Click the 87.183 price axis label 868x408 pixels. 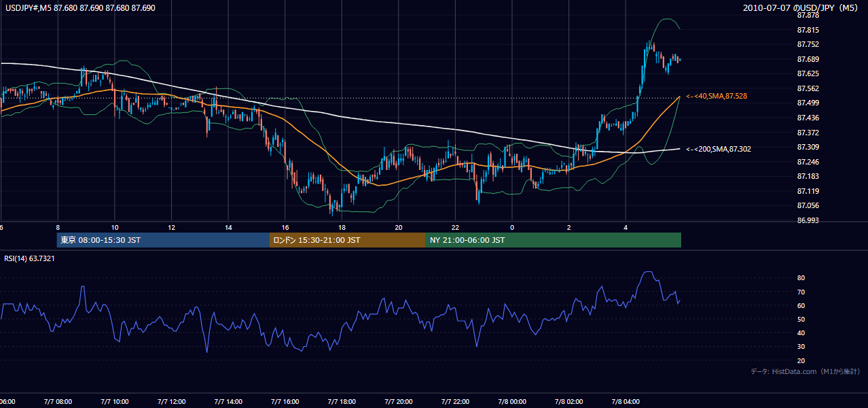click(x=808, y=176)
